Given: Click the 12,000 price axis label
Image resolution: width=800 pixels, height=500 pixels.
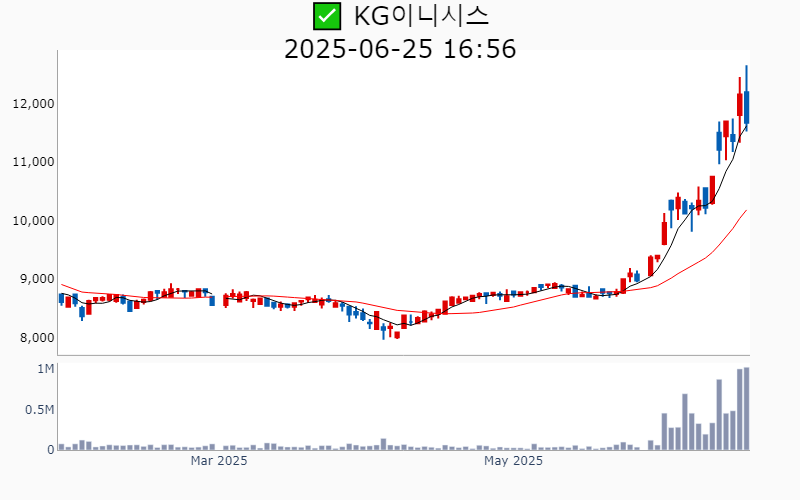Looking at the screenshot, I should click(33, 104).
